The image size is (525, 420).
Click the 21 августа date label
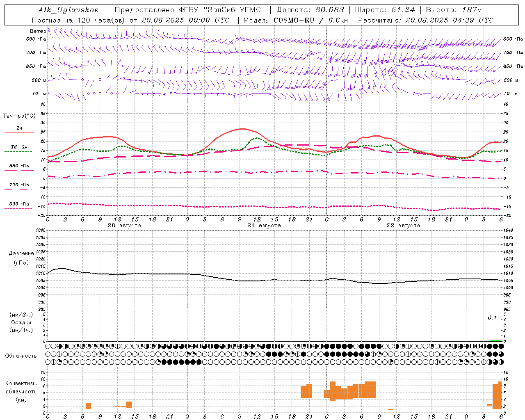click(x=264, y=226)
